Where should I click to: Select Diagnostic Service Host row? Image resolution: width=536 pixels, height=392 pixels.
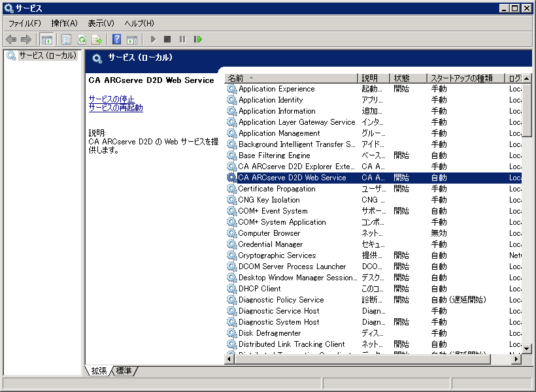pos(373,311)
